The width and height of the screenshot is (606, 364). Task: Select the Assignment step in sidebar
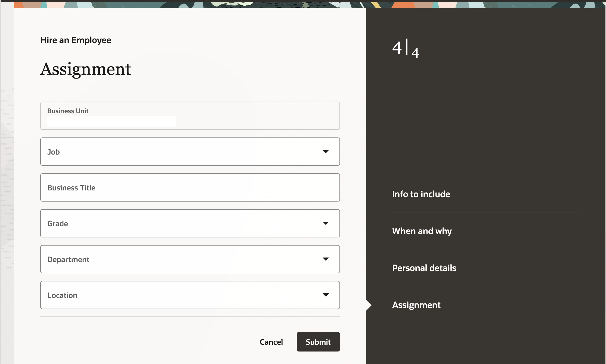[416, 305]
